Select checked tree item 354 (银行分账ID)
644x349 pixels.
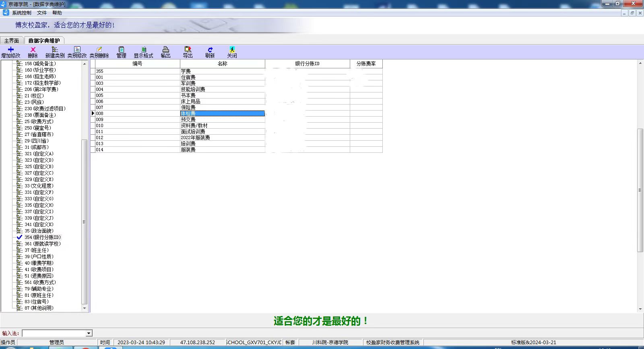click(x=42, y=237)
